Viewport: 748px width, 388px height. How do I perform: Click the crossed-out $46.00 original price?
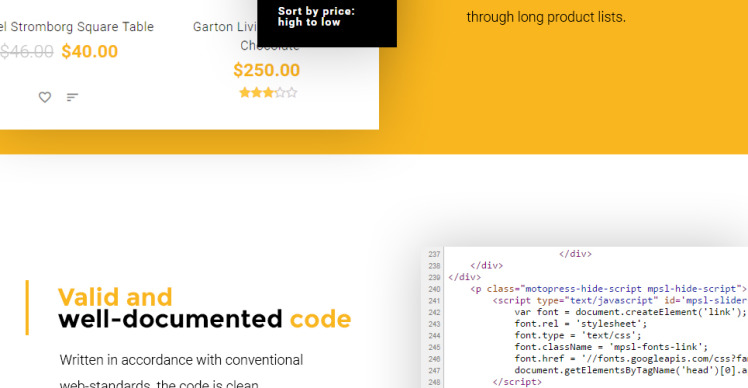(26, 52)
